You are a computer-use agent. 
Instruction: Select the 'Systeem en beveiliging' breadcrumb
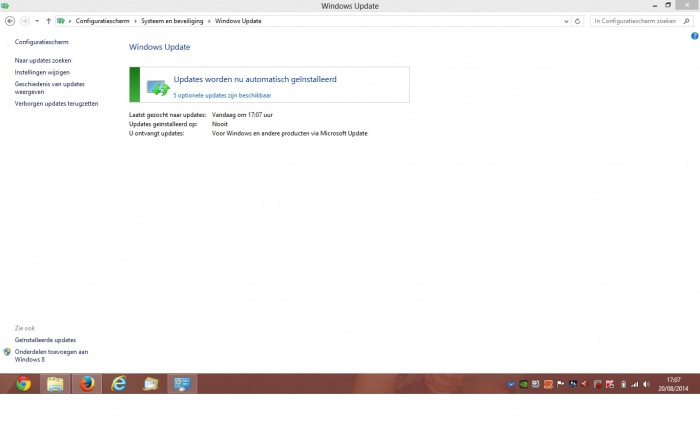click(172, 21)
